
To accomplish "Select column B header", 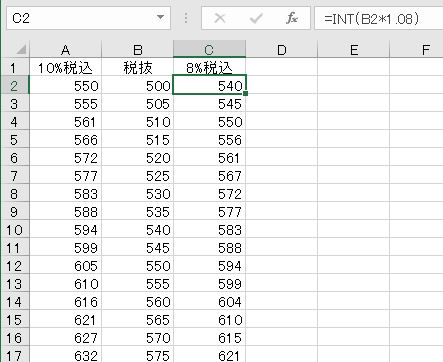I will (137, 50).
